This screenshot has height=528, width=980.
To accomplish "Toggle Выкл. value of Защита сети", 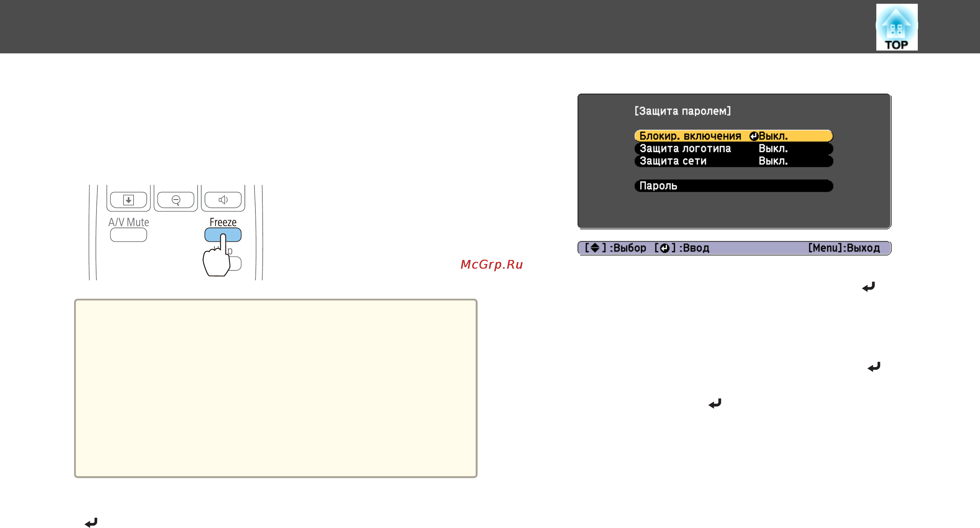I will tap(773, 161).
